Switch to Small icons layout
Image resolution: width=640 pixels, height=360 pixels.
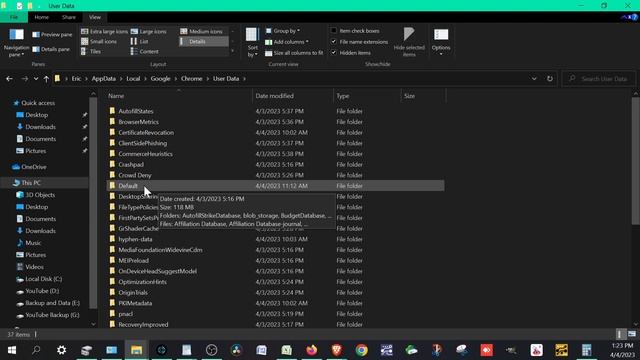(99, 42)
